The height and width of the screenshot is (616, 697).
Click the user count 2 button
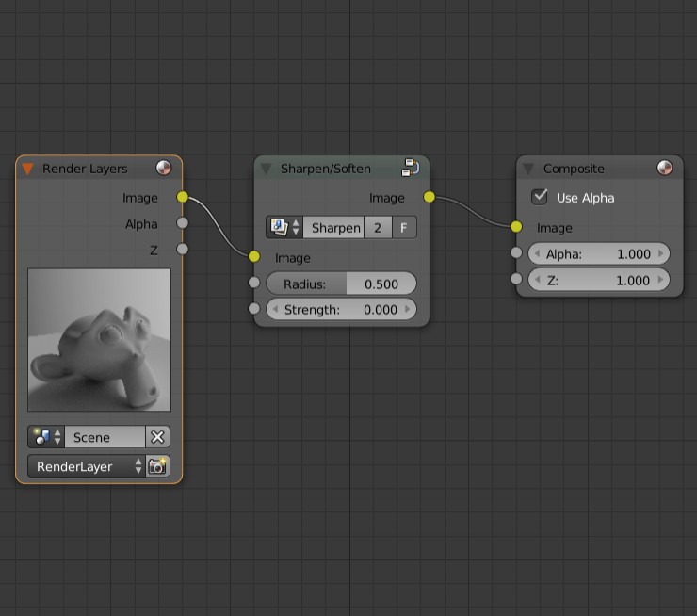coord(377,228)
